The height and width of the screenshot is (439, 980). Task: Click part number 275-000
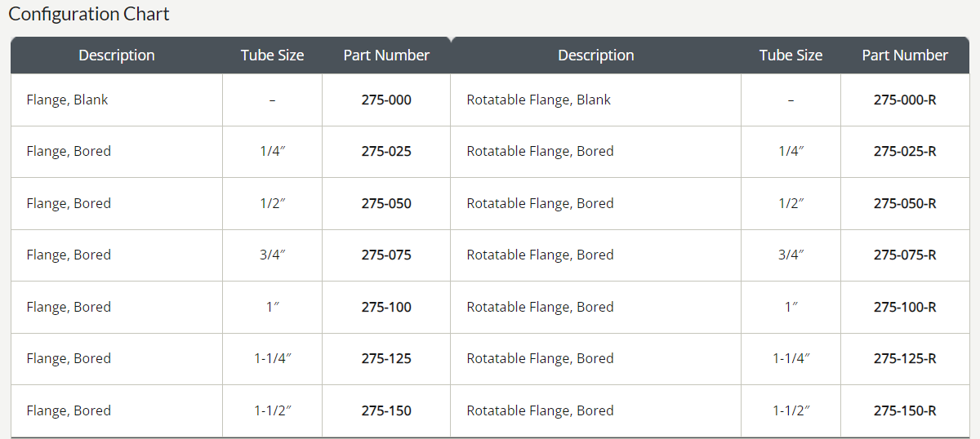386,100
